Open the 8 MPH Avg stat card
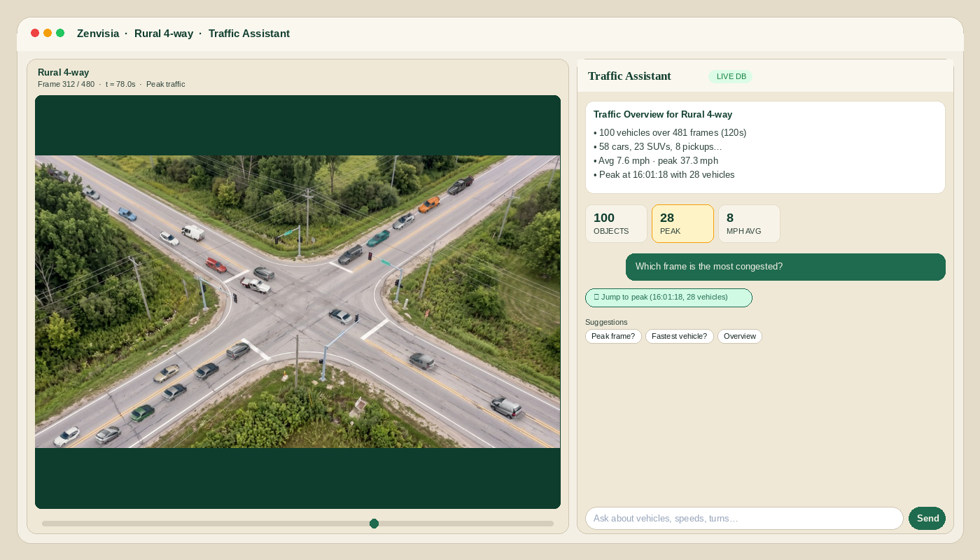Viewport: 980px width, 560px height. (x=749, y=224)
